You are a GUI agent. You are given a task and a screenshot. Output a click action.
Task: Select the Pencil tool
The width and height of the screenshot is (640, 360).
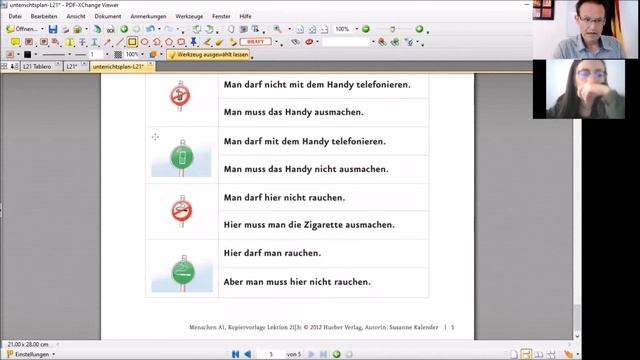coord(207,42)
